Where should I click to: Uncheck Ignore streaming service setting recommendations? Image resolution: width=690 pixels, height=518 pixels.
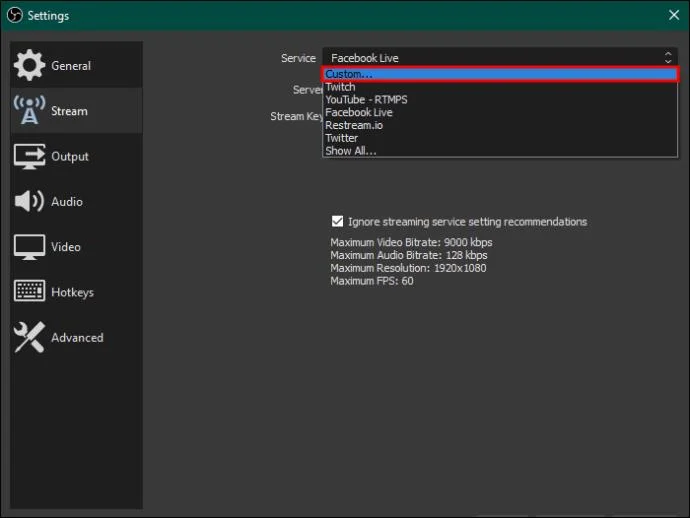338,221
